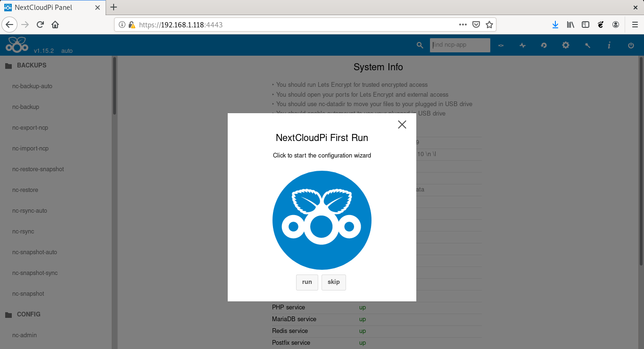Focus the find ncp-app search field
Screen dimensions: 644x349
[x=460, y=45]
